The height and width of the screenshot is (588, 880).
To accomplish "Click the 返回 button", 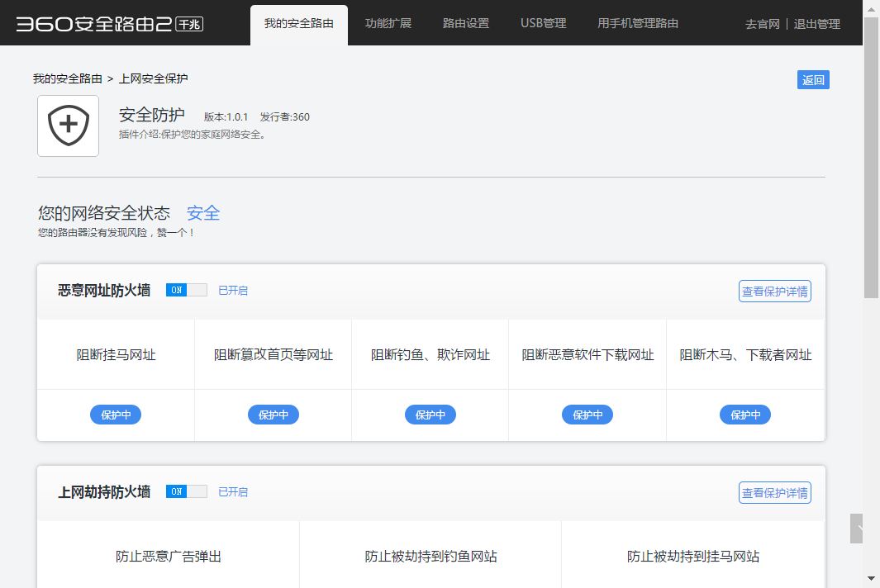I will tap(813, 79).
